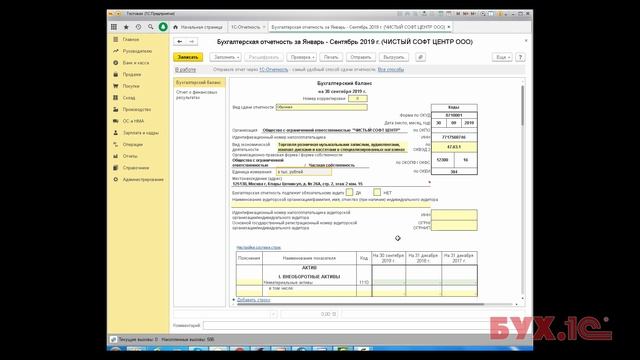Click the Добавить строку link
The width and height of the screenshot is (640, 360).
(253, 300)
